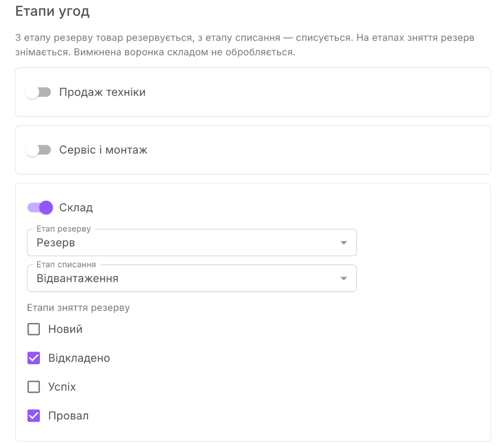Viewport: 502px width, 448px height.
Task: Open the Етап списання dropdown
Action: click(192, 278)
